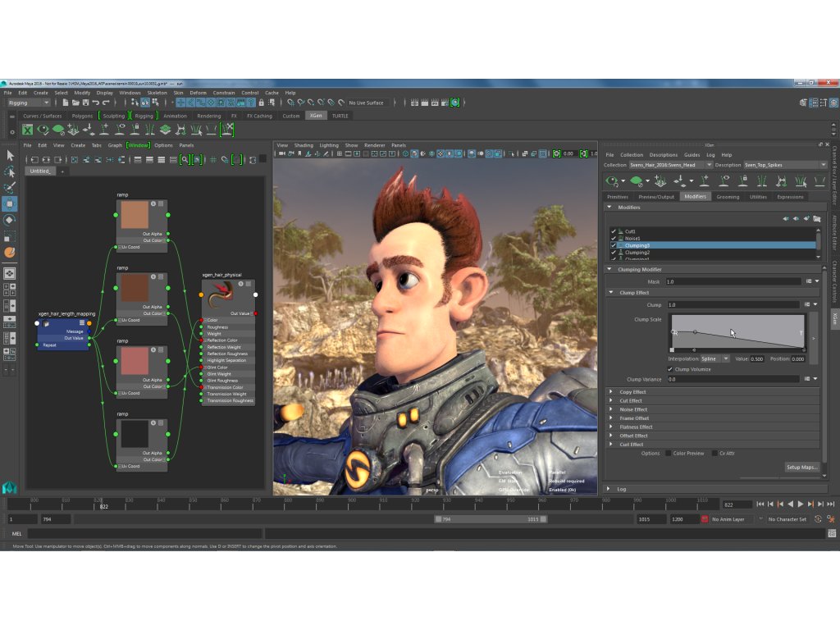Click the brown color swatch on top ramp node
The width and height of the screenshot is (840, 630).
(x=134, y=216)
